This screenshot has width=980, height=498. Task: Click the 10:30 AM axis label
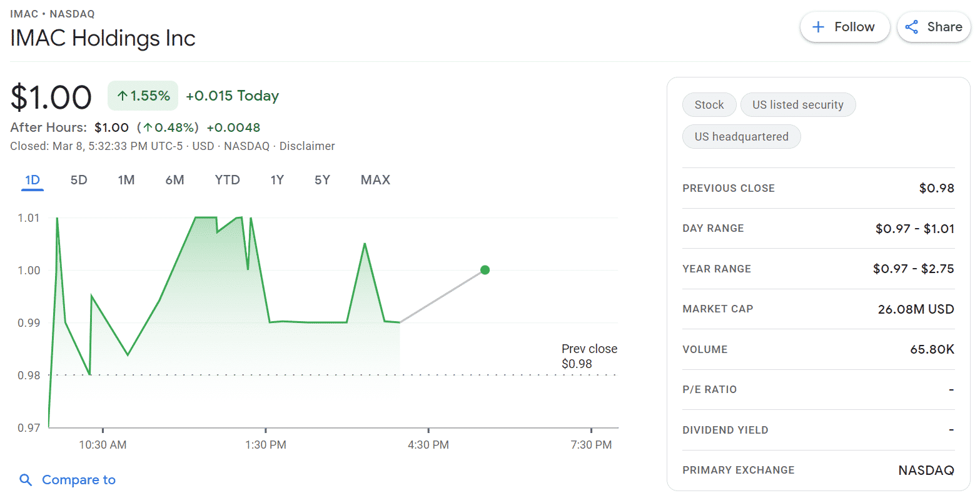(x=103, y=445)
